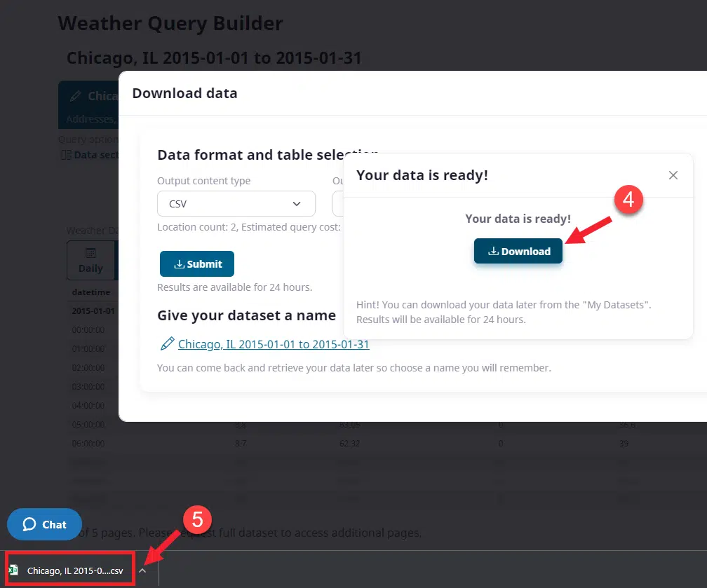
Task: Click the Download button in the ready popup
Action: 518,251
